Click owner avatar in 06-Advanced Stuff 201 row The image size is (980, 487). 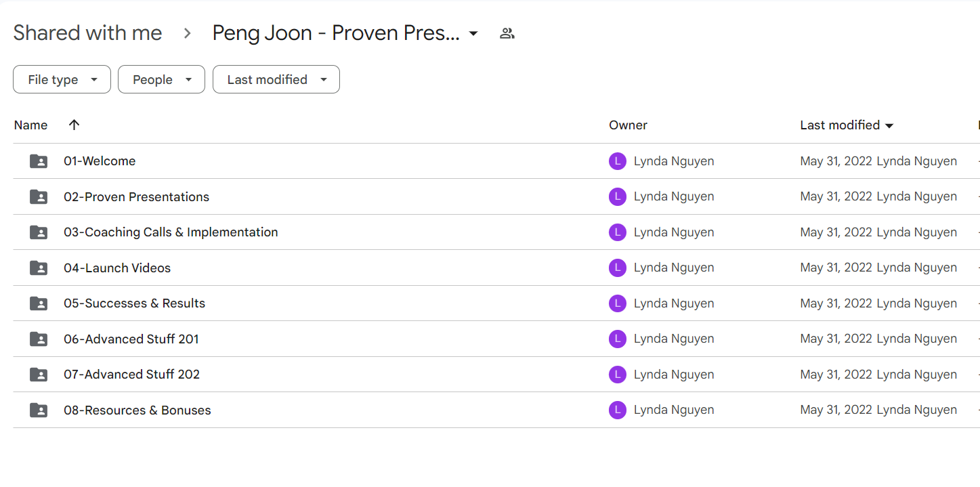(x=618, y=339)
